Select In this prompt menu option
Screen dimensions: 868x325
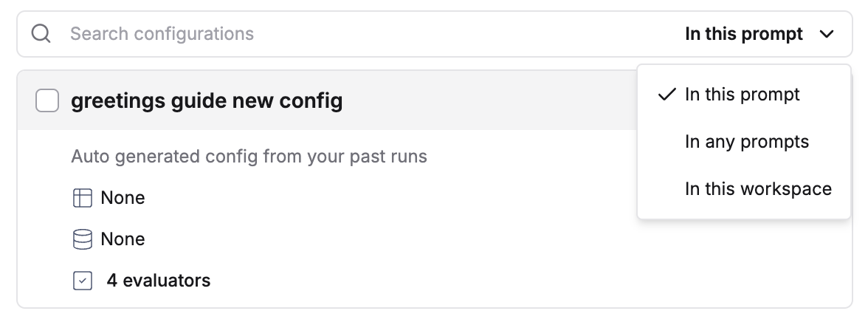coord(743,95)
